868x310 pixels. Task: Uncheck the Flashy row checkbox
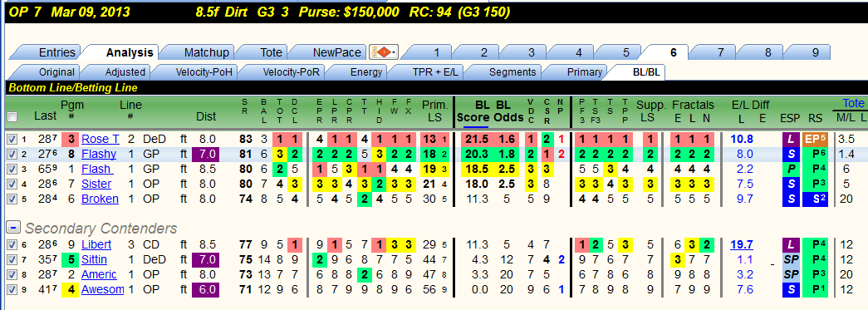12,154
